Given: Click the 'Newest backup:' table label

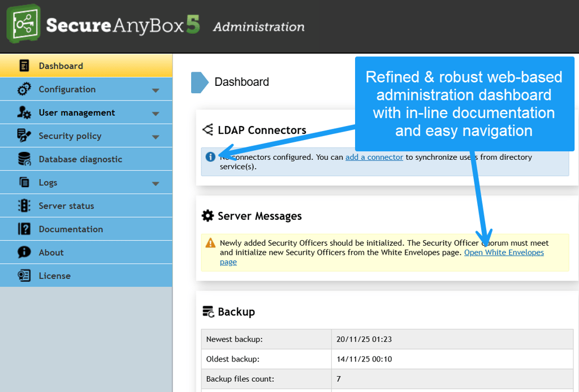Looking at the screenshot, I should (x=234, y=339).
